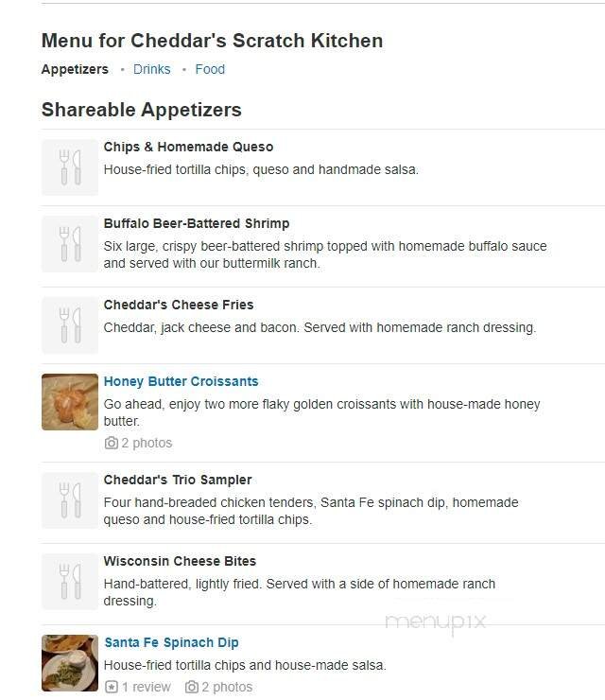The height and width of the screenshot is (700, 605).
Task: Click placeholder utensils icon for Chips & Homemade Queso
Action: point(70,167)
